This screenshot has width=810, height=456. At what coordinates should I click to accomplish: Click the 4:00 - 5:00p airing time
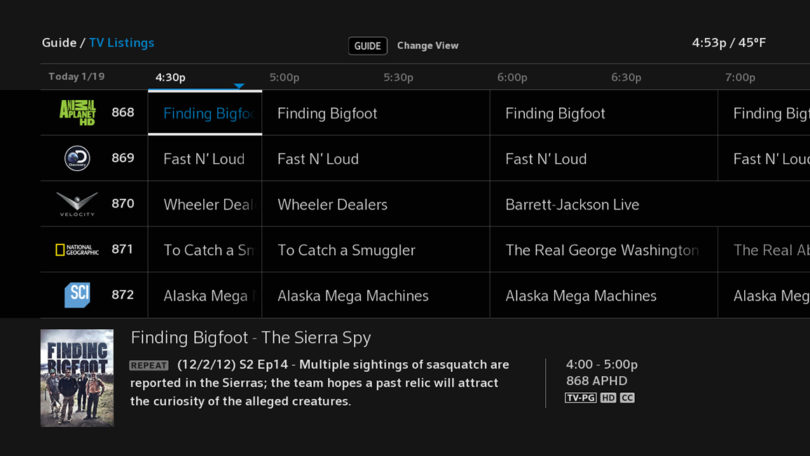pos(602,365)
